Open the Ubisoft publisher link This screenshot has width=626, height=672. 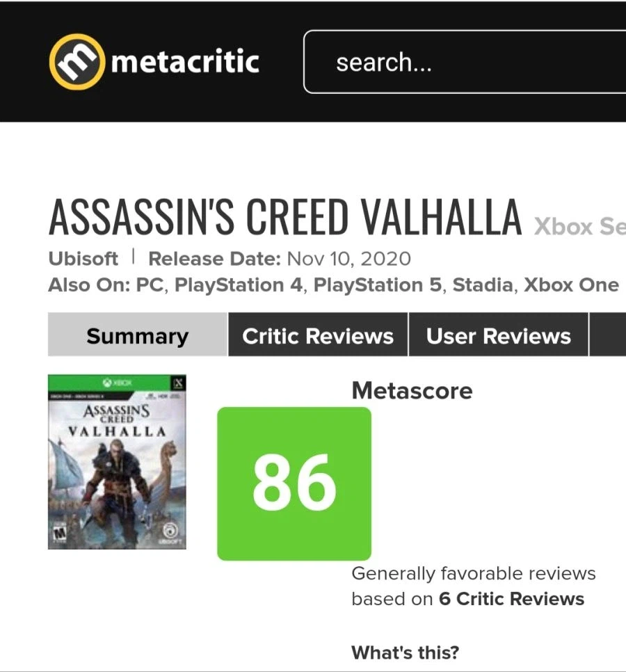(83, 259)
